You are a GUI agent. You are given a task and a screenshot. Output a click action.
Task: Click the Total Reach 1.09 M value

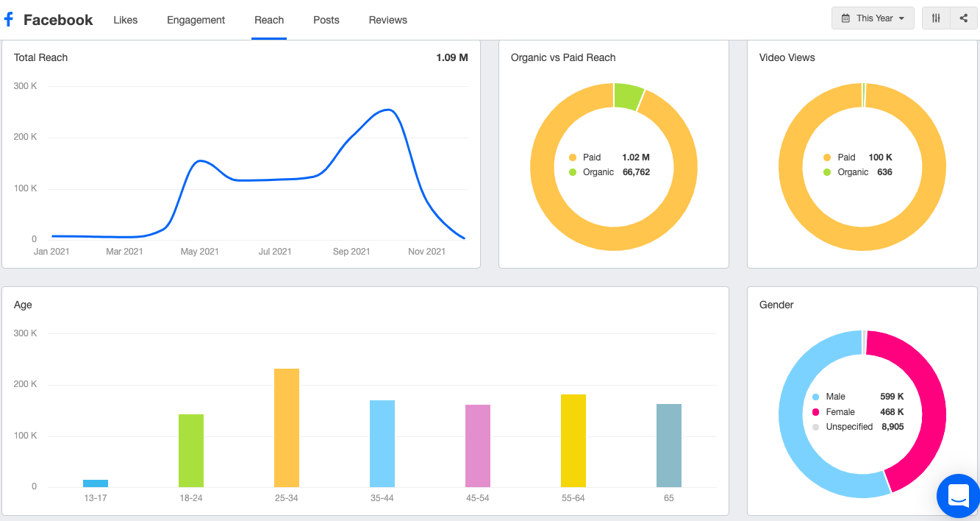point(452,57)
